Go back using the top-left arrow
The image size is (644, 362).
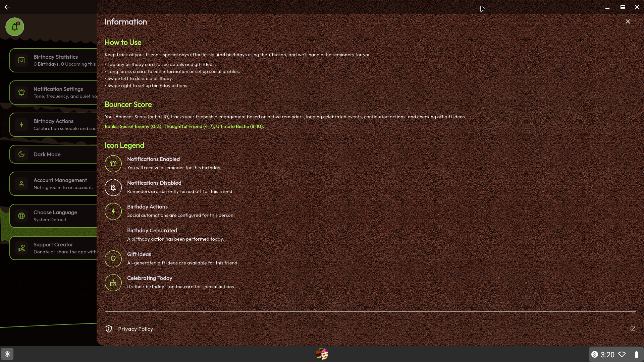click(7, 7)
